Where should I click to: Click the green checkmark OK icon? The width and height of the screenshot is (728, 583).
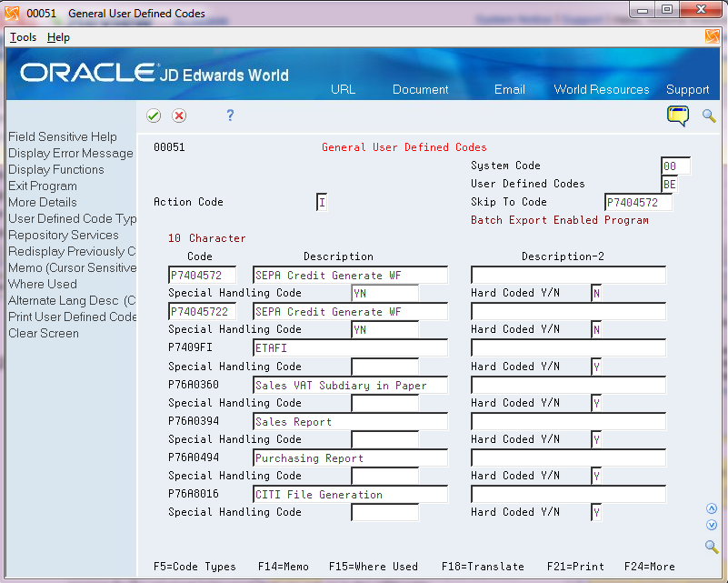point(154,116)
